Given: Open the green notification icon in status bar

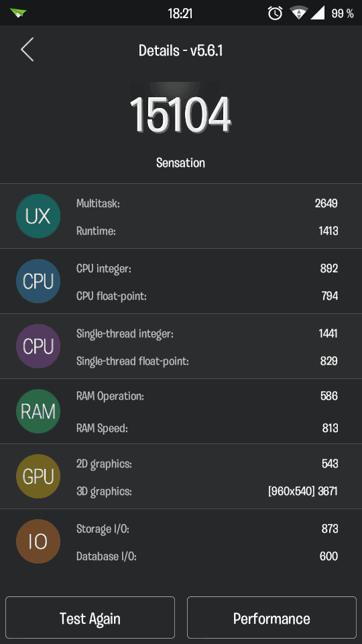Looking at the screenshot, I should pyautogui.click(x=19, y=13).
